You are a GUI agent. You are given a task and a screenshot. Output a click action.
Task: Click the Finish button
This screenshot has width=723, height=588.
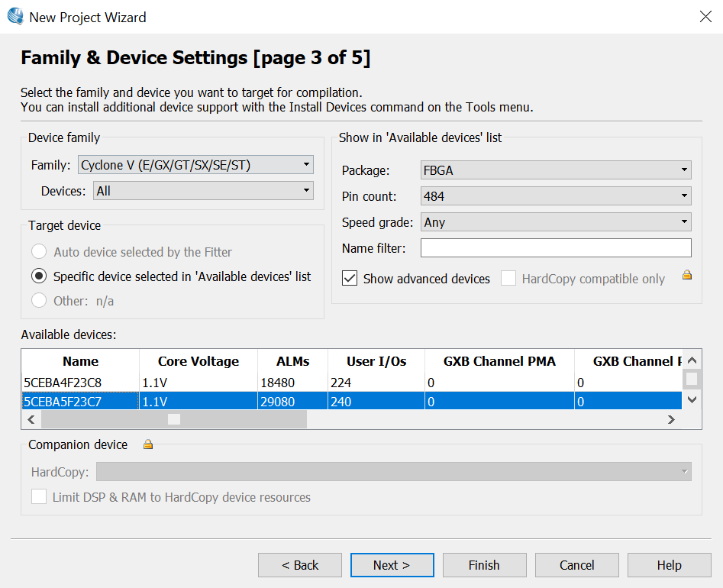click(484, 565)
